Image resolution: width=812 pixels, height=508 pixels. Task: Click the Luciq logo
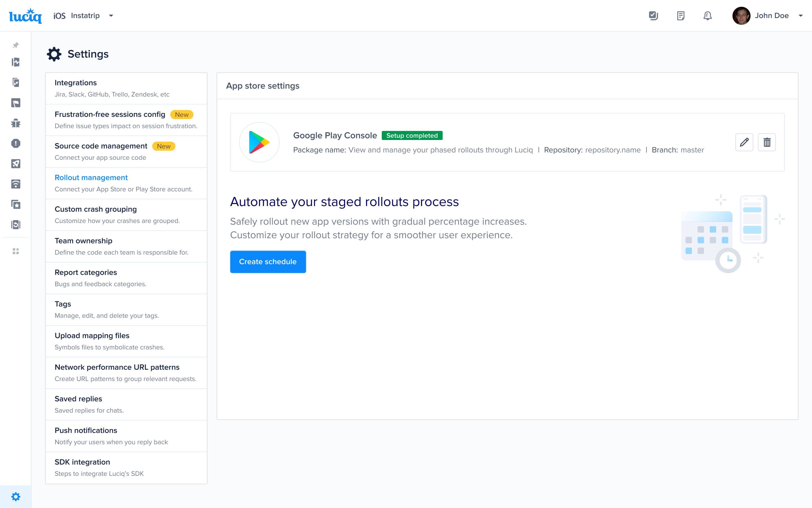[x=25, y=16]
